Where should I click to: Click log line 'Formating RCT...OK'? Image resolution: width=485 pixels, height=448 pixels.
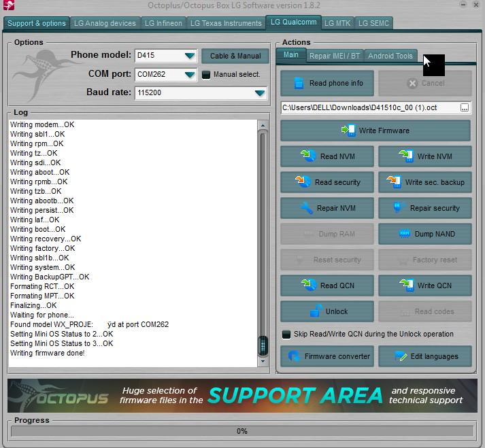[42, 286]
